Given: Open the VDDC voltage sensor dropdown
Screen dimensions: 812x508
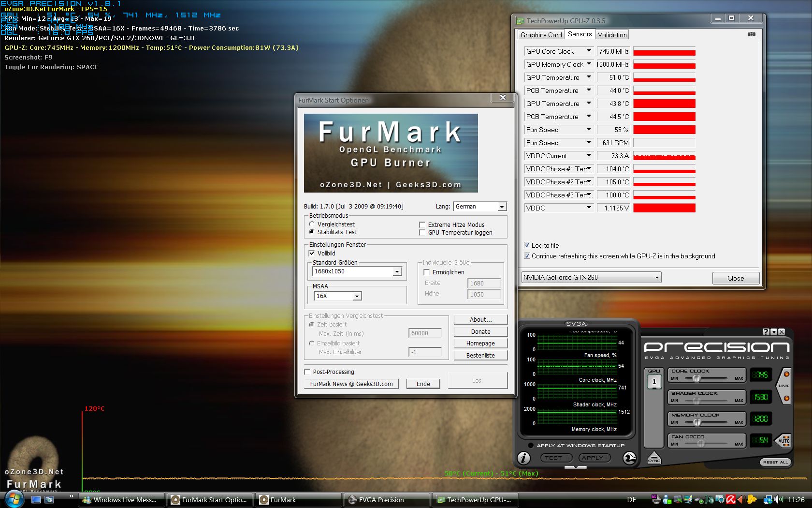Looking at the screenshot, I should (559, 208).
